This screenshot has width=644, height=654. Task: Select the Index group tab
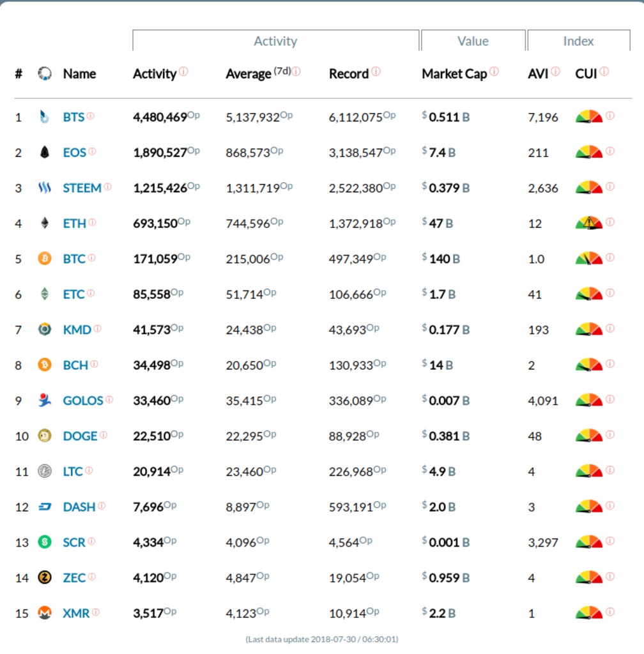(x=579, y=41)
